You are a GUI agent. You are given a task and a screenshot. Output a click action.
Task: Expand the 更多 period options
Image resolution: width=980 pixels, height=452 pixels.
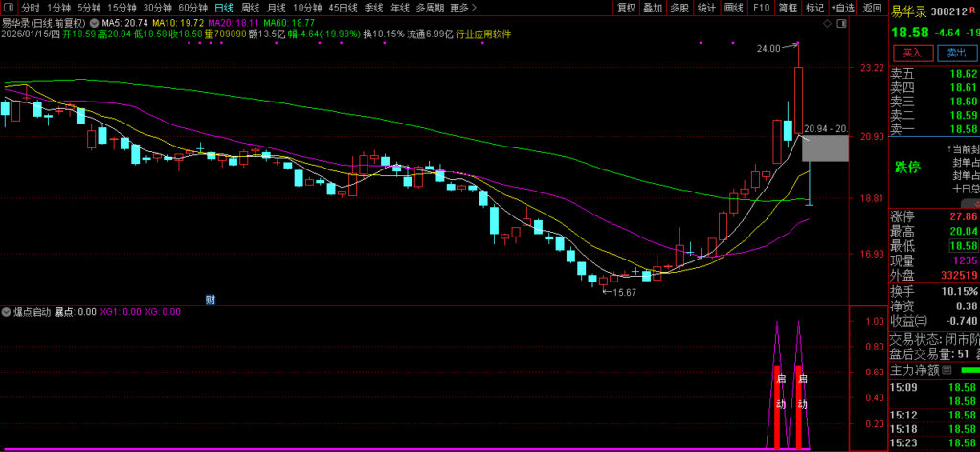(463, 8)
